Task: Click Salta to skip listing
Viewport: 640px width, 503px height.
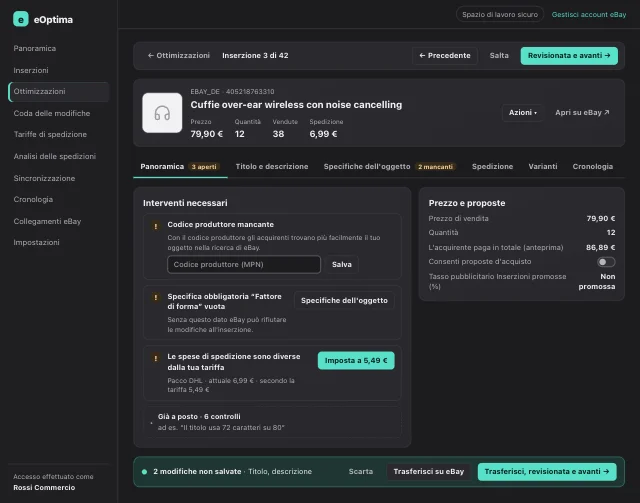Action: tap(499, 56)
